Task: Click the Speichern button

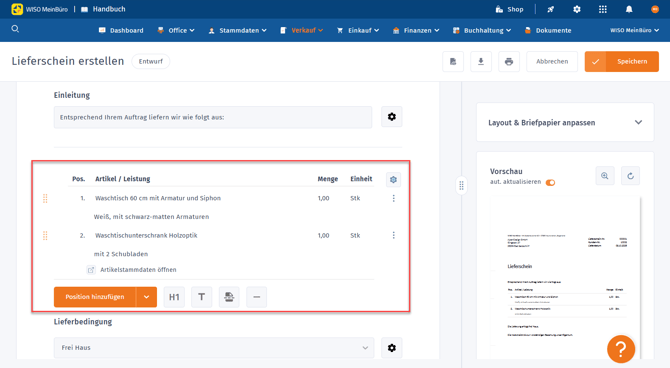Action: coord(622,62)
